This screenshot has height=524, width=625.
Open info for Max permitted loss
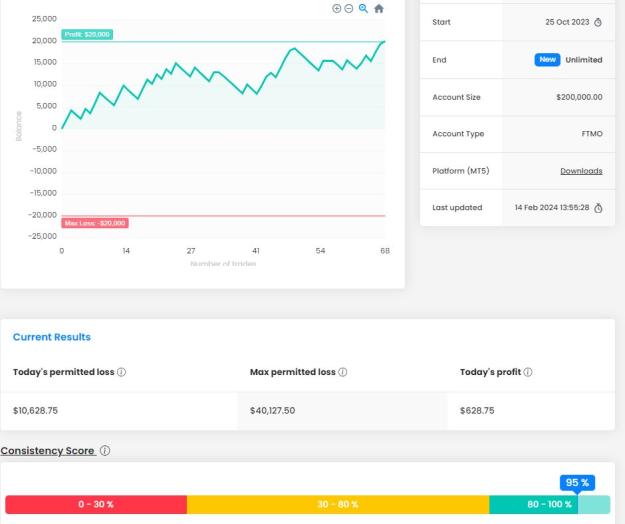pos(343,372)
